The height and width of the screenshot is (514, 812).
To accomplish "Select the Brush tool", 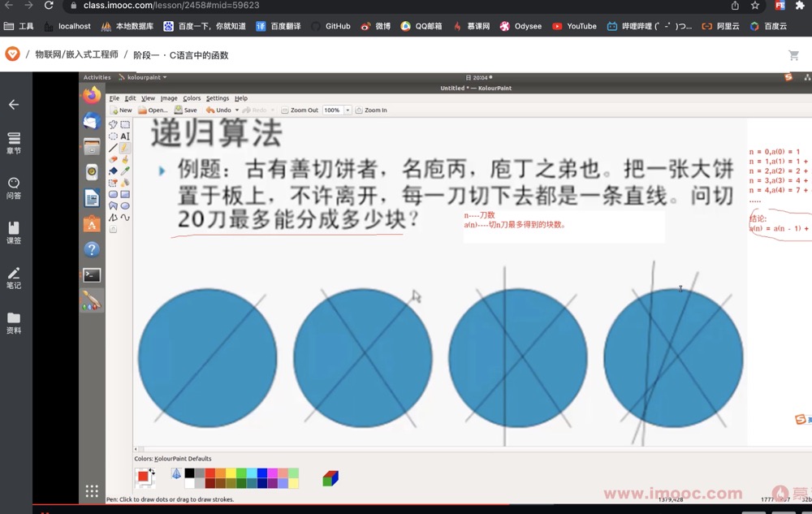I will 126,159.
